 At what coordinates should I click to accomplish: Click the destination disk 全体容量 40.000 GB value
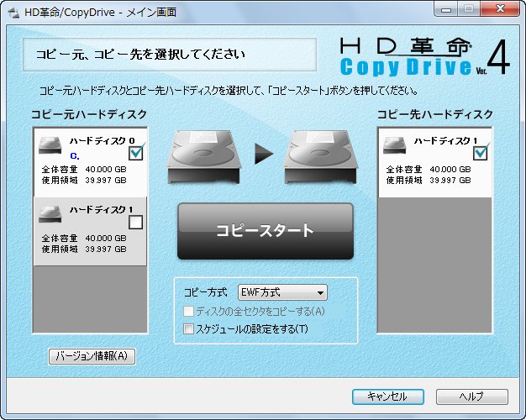pos(450,170)
